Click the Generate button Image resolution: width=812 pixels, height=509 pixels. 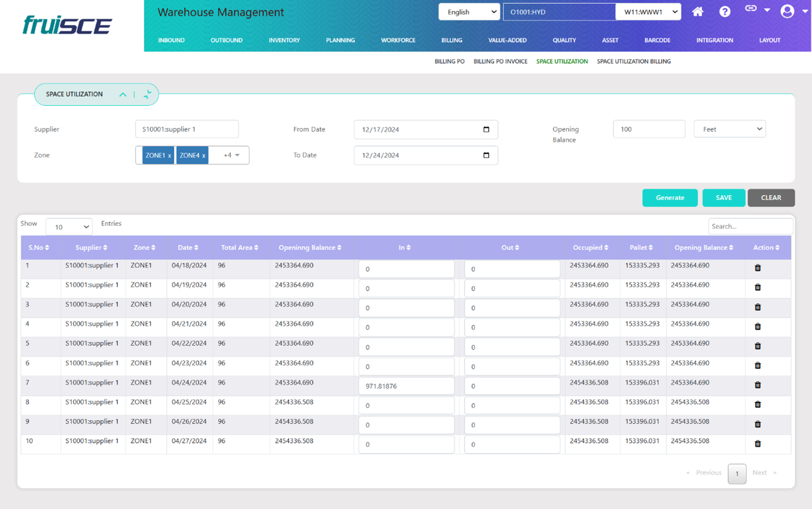click(x=670, y=198)
